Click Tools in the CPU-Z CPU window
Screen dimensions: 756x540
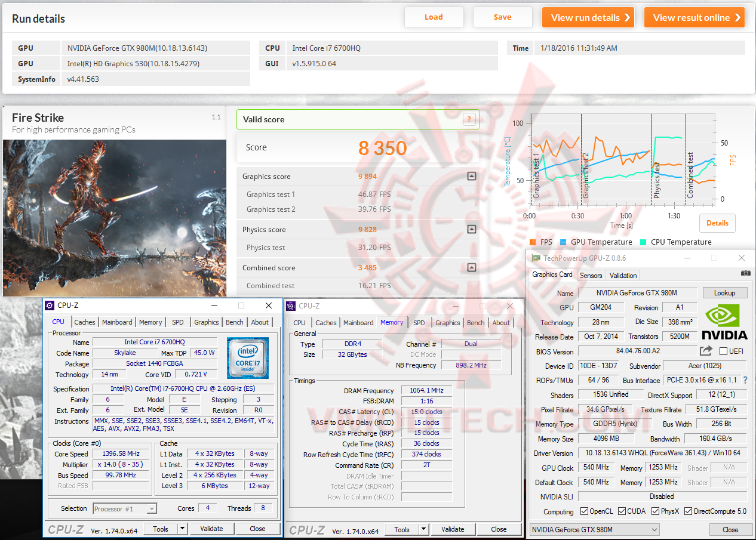pyautogui.click(x=161, y=529)
